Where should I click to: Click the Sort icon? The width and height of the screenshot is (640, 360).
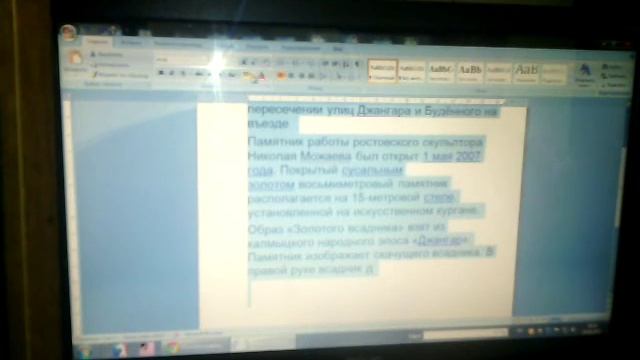click(x=346, y=64)
